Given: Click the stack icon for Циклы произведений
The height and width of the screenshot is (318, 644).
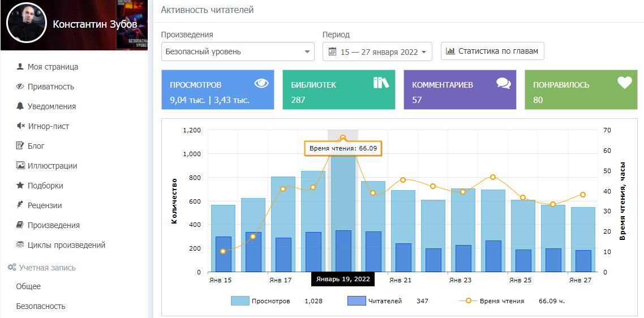Looking at the screenshot, I should 20,245.
